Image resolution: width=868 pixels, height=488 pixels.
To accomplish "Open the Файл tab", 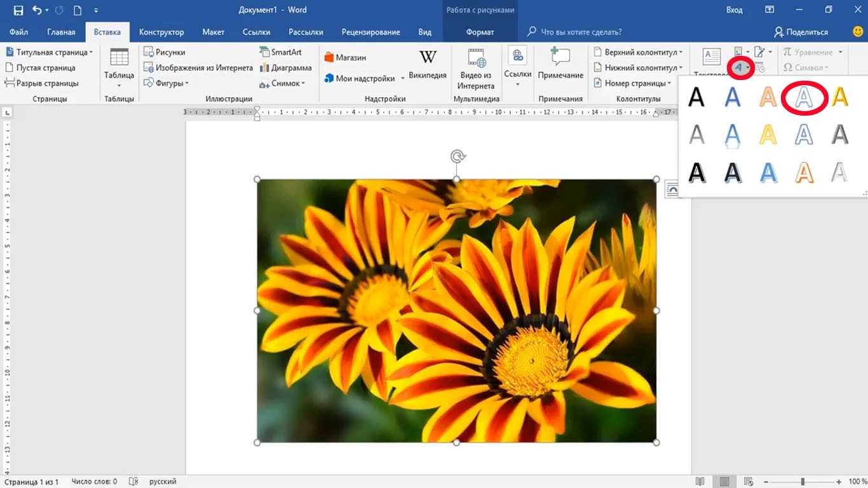I will pyautogui.click(x=18, y=32).
